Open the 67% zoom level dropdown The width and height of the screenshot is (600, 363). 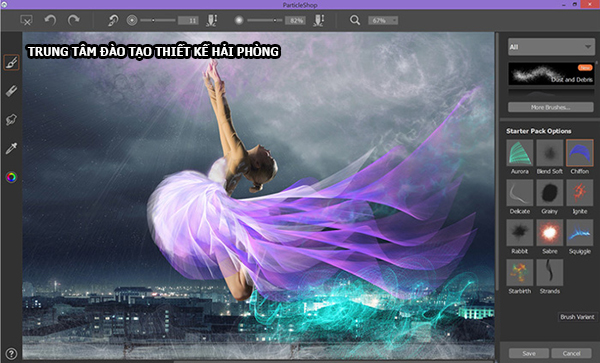click(383, 21)
